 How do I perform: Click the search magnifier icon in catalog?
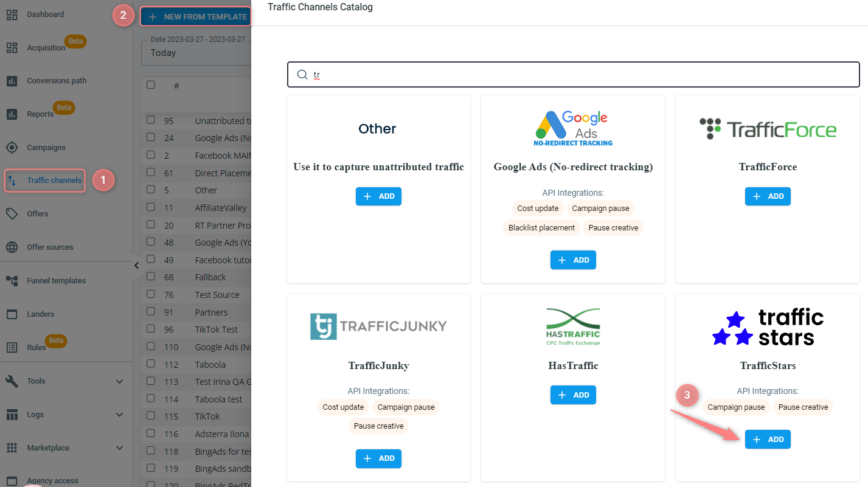pyautogui.click(x=302, y=75)
